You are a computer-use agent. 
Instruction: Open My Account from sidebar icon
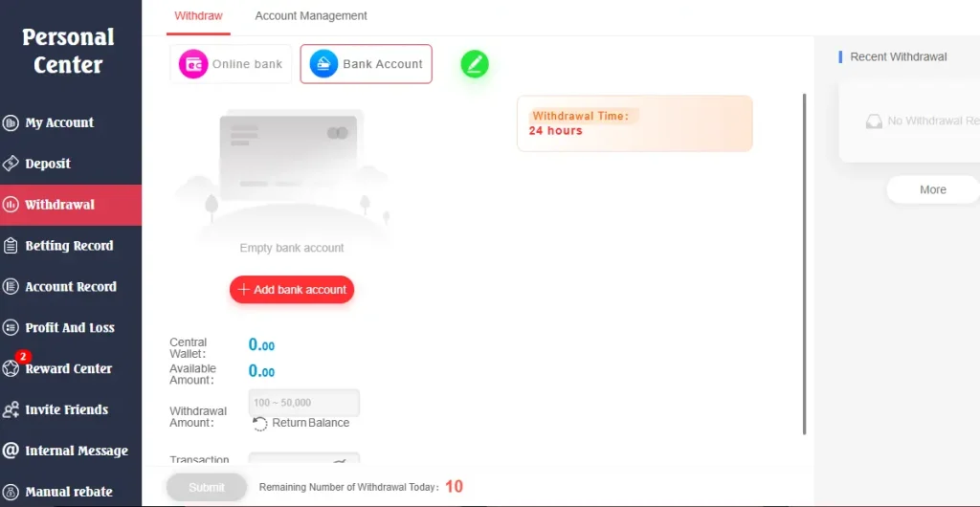tap(10, 123)
